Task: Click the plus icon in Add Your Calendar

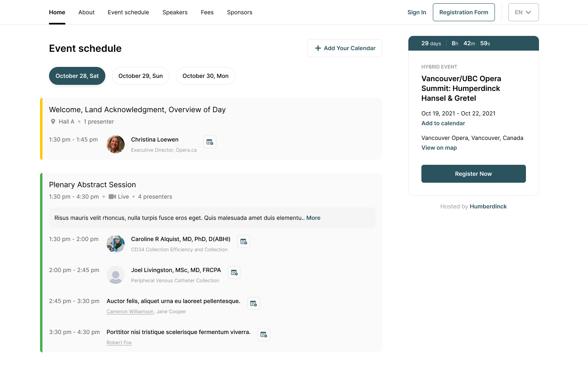Action: [318, 48]
